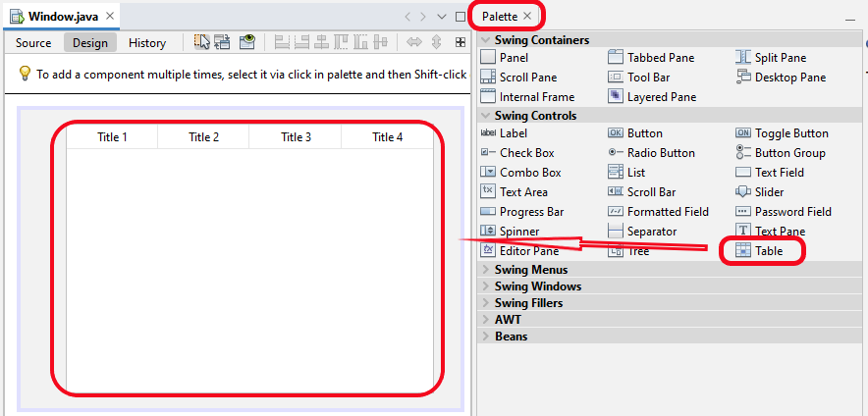Choose the Split Pane container
Viewport: 868px width, 416px height.
tap(780, 58)
